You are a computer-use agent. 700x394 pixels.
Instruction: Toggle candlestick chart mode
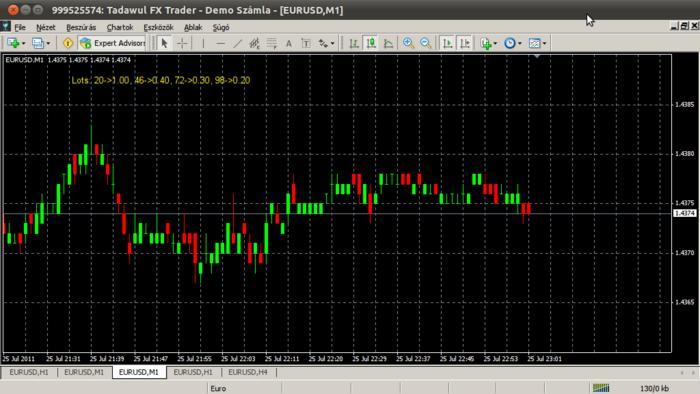(371, 43)
